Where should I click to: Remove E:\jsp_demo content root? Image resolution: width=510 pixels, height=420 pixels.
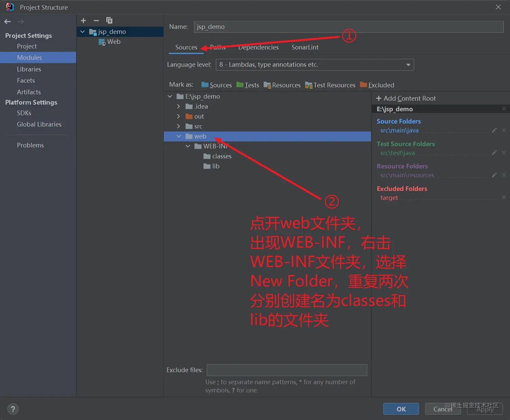pyautogui.click(x=504, y=109)
